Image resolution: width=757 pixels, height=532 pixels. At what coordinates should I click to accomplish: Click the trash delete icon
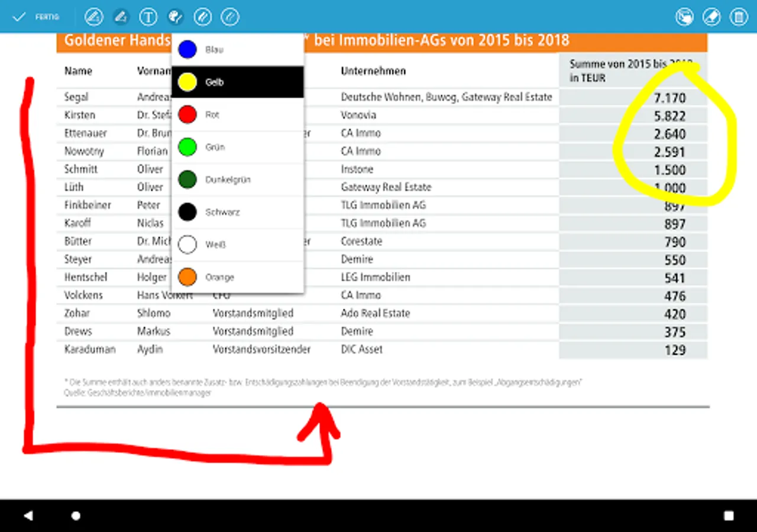739,17
